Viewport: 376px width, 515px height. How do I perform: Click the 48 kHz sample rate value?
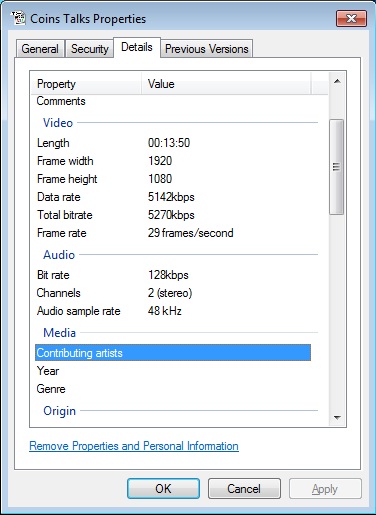click(165, 311)
